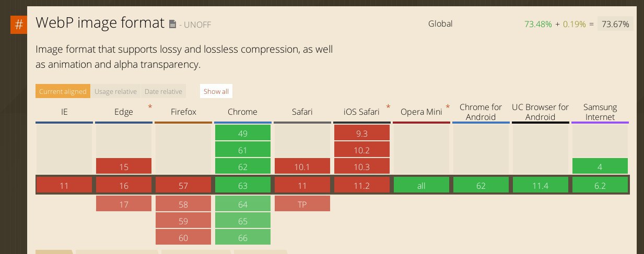Select the Chrome 63 support cell
The width and height of the screenshot is (644, 254).
click(243, 185)
